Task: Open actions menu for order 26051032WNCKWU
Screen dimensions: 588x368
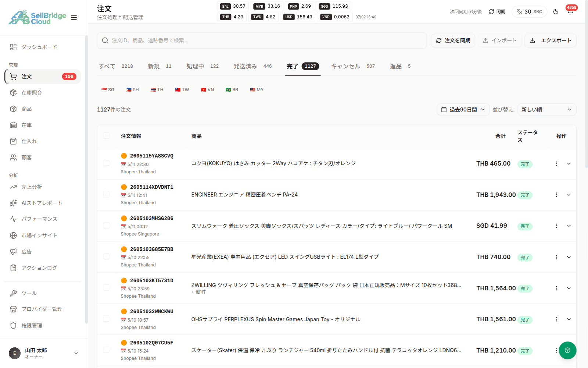Action: (556, 319)
